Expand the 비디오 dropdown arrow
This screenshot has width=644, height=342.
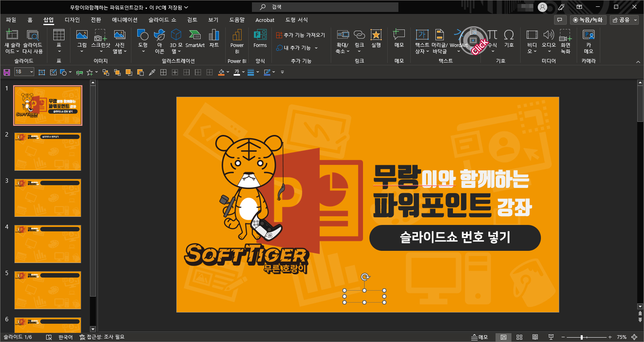click(535, 51)
